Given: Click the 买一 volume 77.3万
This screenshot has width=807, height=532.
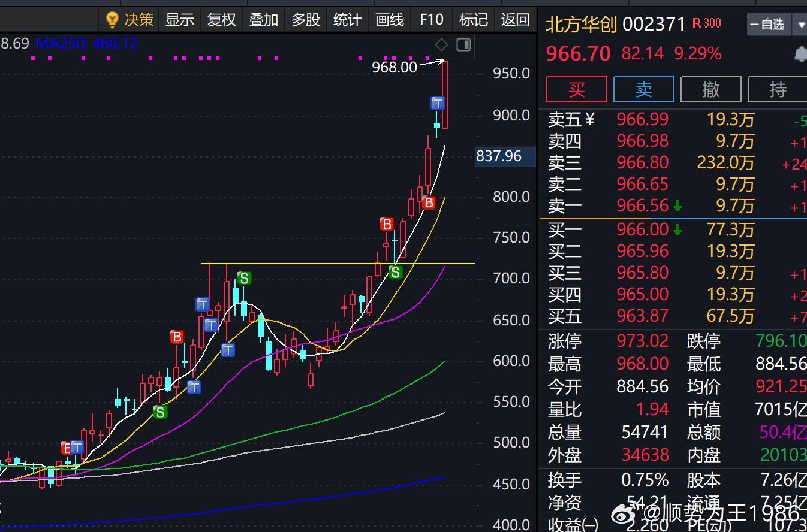Looking at the screenshot, I should pos(730,229).
